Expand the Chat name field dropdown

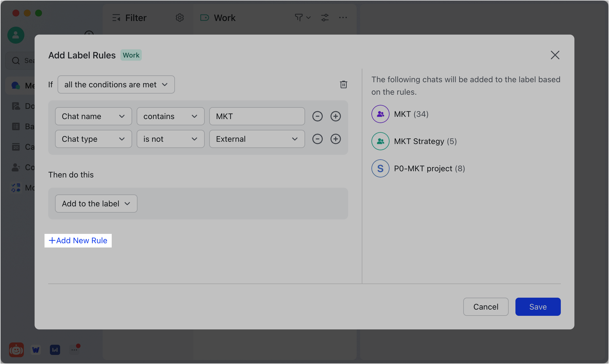pyautogui.click(x=93, y=116)
